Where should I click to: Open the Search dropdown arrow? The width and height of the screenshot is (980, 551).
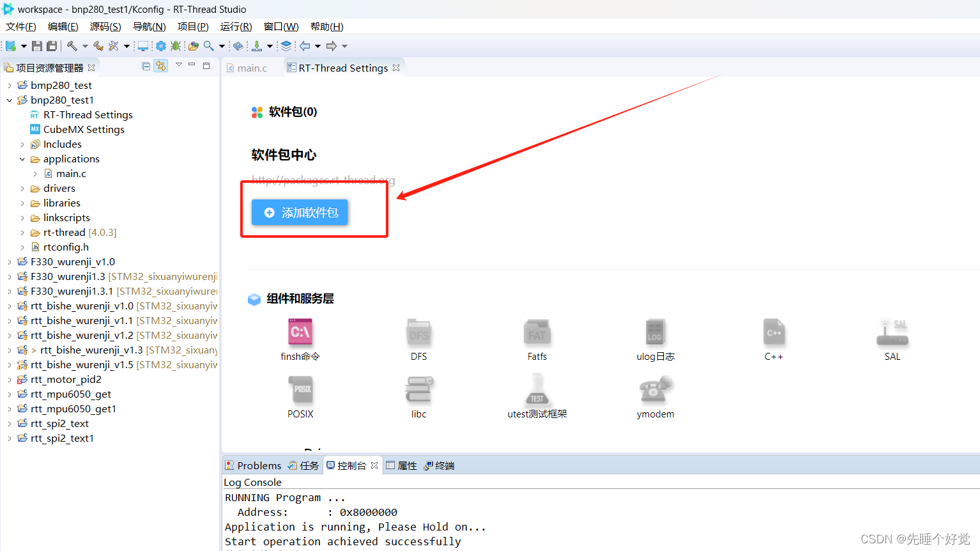pyautogui.click(x=222, y=46)
